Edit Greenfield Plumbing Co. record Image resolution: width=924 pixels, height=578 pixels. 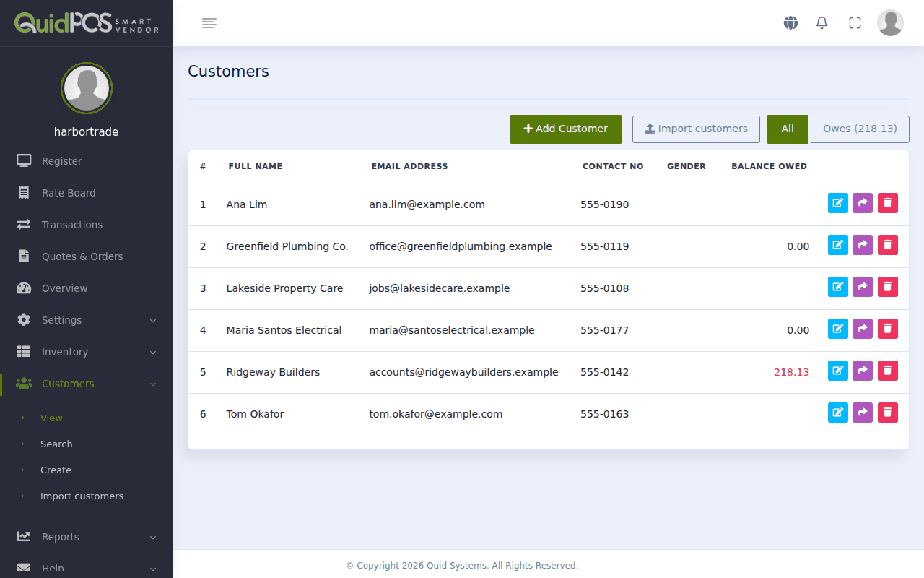[x=837, y=245]
